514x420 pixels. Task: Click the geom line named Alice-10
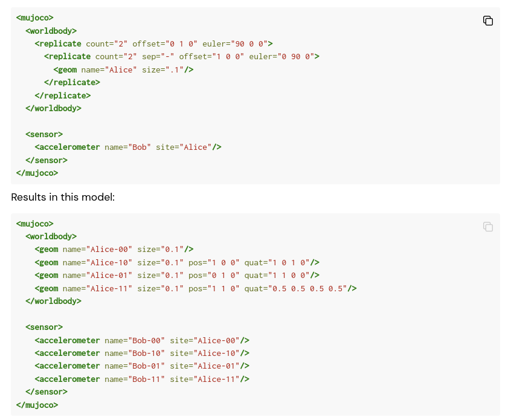(x=176, y=262)
